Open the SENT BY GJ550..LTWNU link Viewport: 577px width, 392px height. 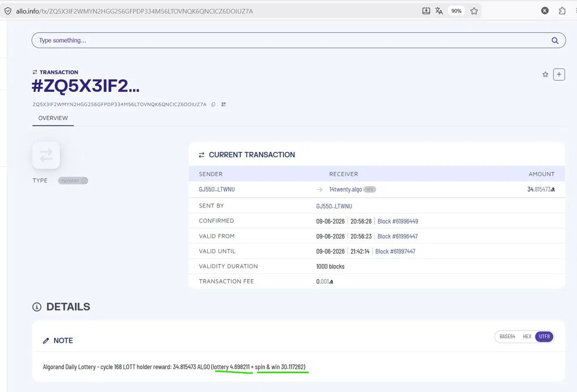(334, 206)
